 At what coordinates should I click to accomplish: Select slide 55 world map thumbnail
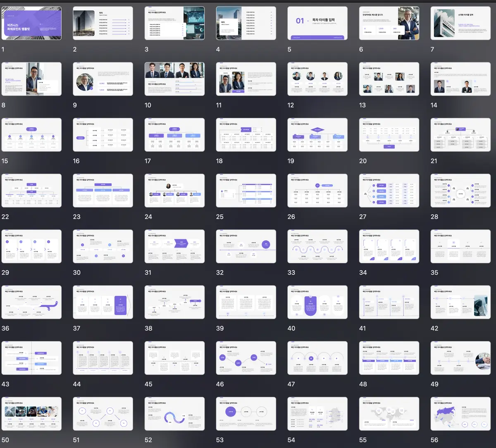click(x=389, y=414)
